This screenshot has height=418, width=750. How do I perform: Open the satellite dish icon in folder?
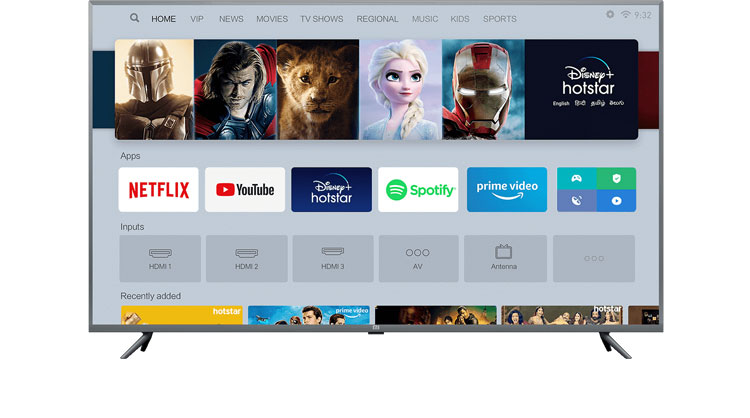[577, 201]
